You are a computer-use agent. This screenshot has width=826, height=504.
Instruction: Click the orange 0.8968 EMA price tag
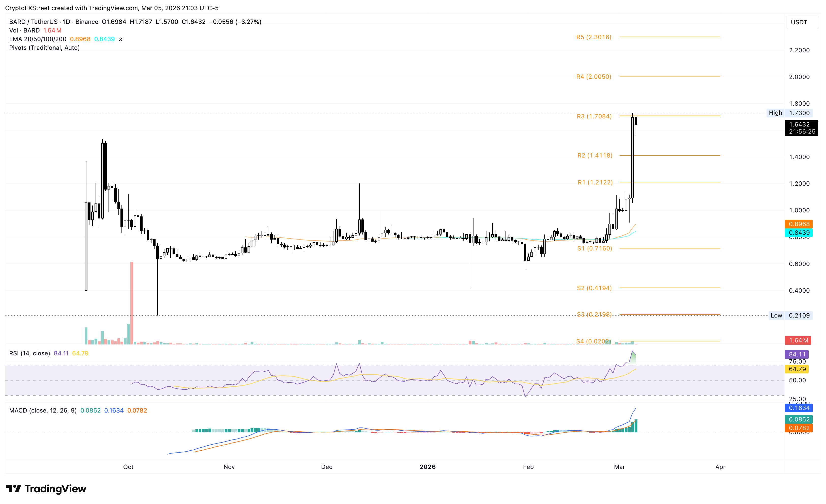(x=799, y=224)
